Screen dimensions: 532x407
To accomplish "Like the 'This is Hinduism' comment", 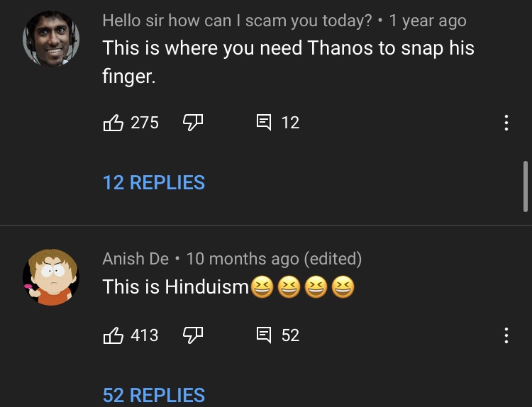I will coord(113,335).
